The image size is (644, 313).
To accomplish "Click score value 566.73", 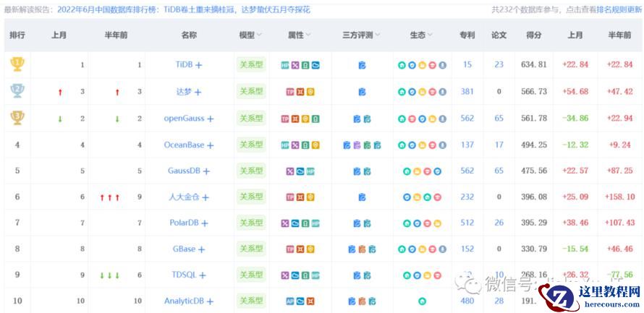I will [533, 92].
